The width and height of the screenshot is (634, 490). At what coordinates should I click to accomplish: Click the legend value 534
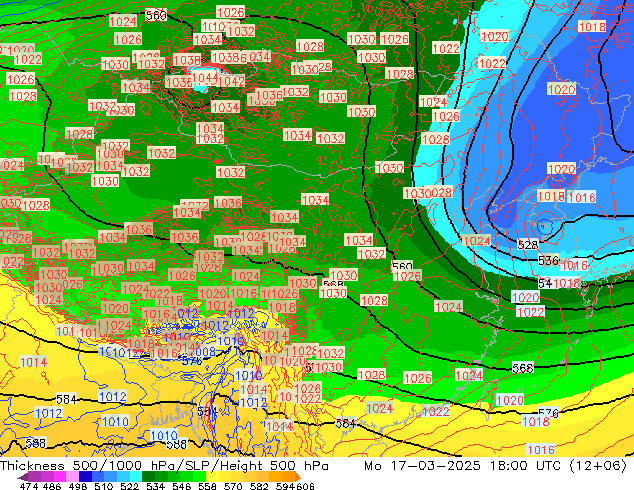tap(155, 486)
